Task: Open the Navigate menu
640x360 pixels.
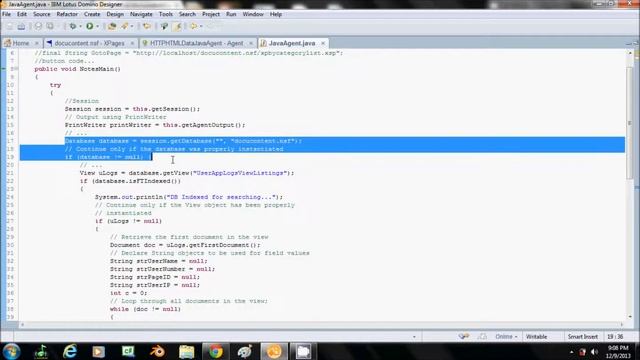Action: coord(141,14)
